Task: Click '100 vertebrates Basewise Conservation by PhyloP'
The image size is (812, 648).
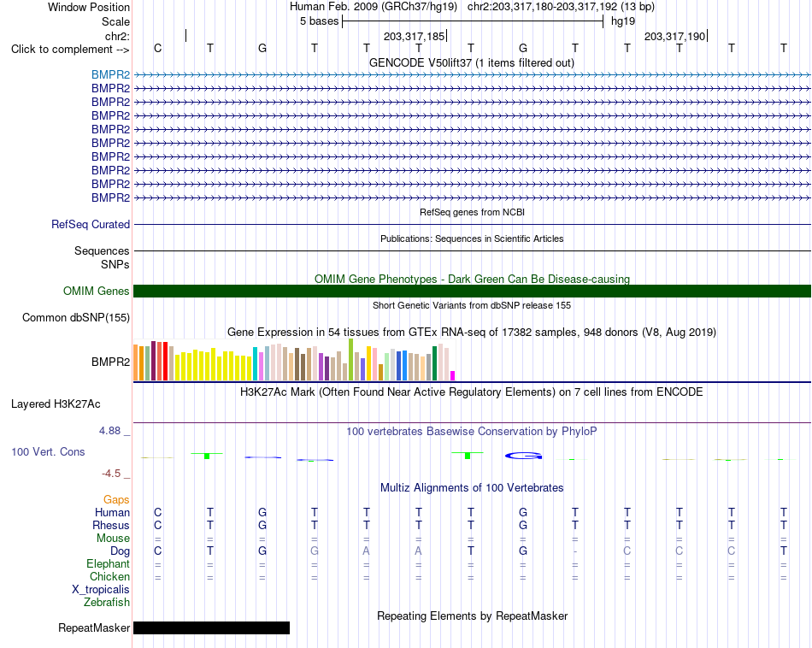Action: coord(472,431)
